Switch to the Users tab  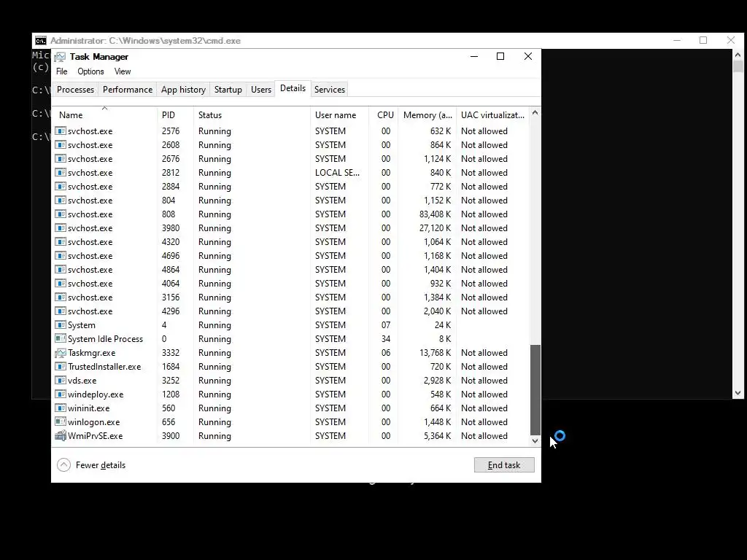[x=261, y=90]
